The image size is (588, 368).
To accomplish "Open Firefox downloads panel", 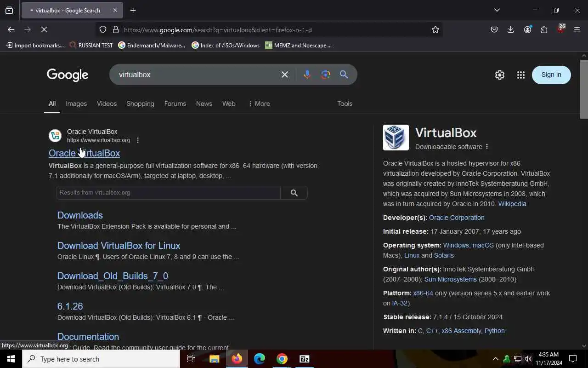I will click(510, 29).
